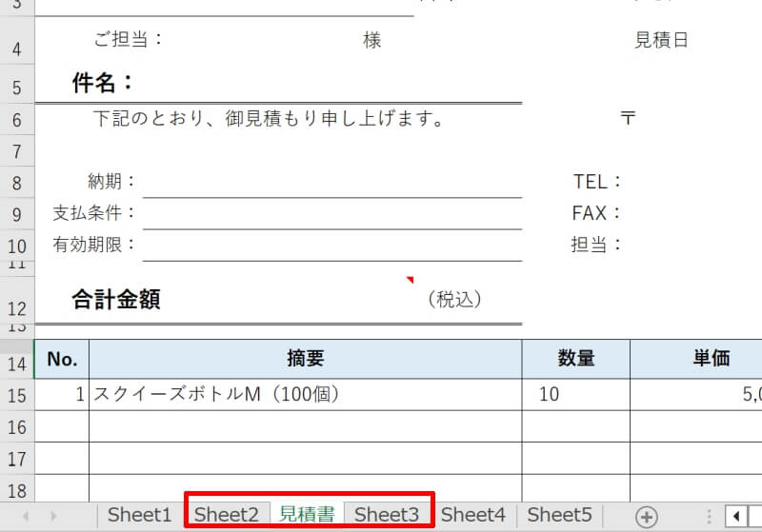Click the horizontal scrollbar left arrow
This screenshot has height=532, width=762.
tap(736, 516)
